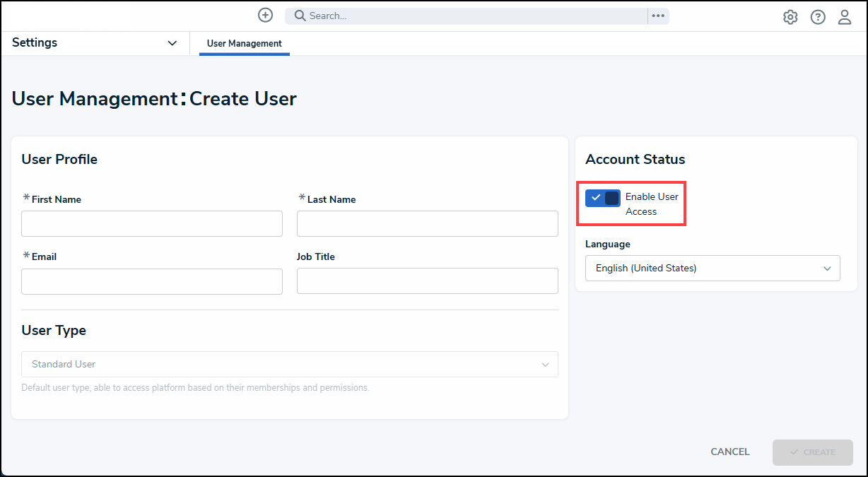The height and width of the screenshot is (477, 868).
Task: Focus the First Name input field
Action: (152, 223)
